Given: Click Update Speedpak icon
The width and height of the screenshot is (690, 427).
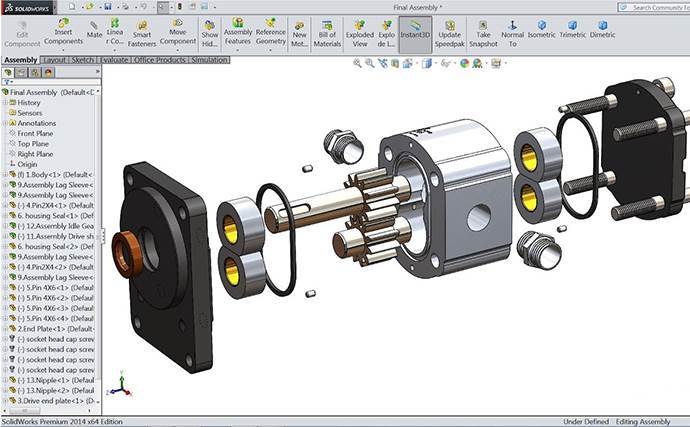Looking at the screenshot, I should (450, 31).
